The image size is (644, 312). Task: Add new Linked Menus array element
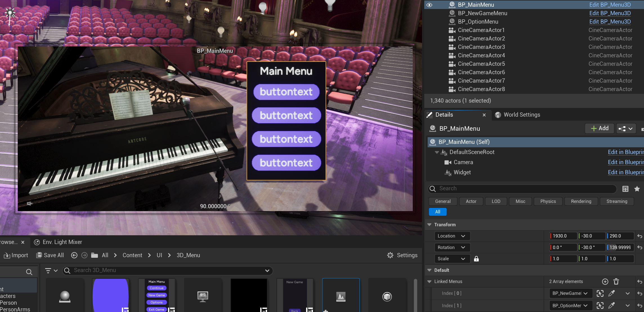[x=605, y=281]
